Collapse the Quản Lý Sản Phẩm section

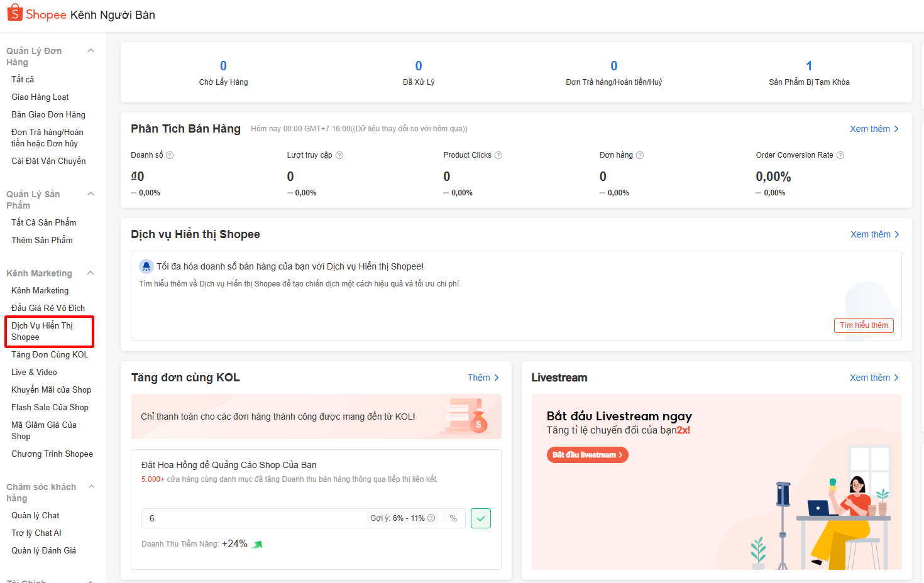[x=91, y=194]
